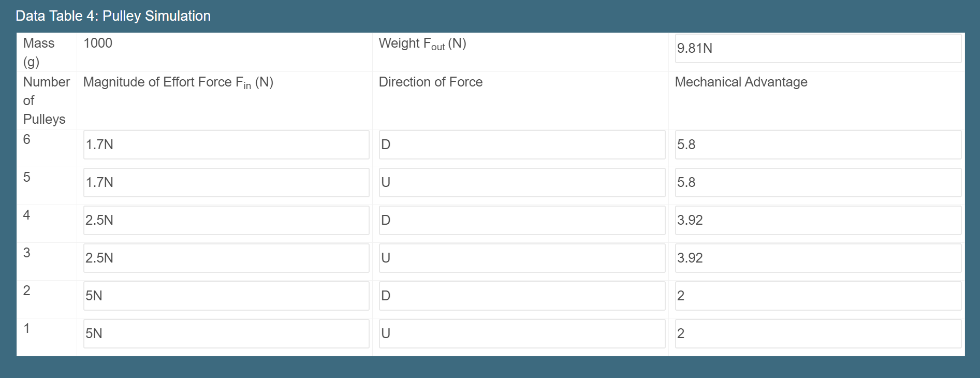Focus the mechanical advantage field for 6 pulleys
The height and width of the screenshot is (378, 980).
818,144
